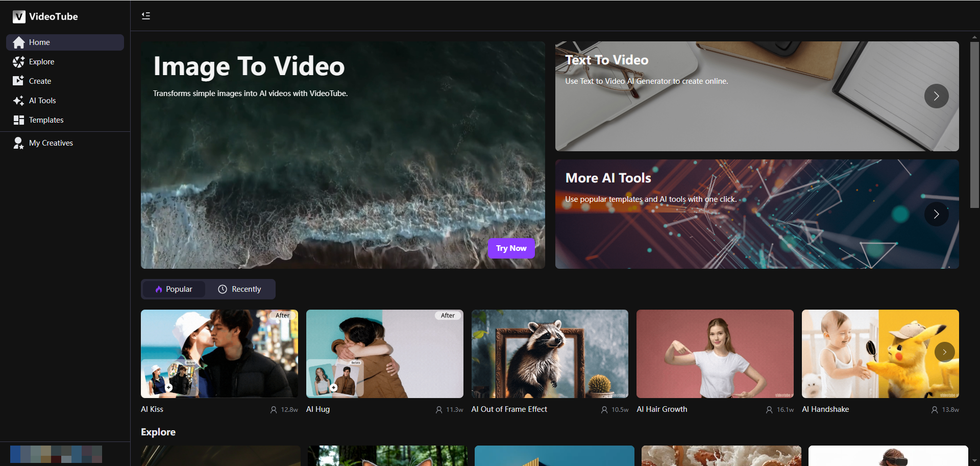Open My Creatives from the sidebar

(x=51, y=143)
